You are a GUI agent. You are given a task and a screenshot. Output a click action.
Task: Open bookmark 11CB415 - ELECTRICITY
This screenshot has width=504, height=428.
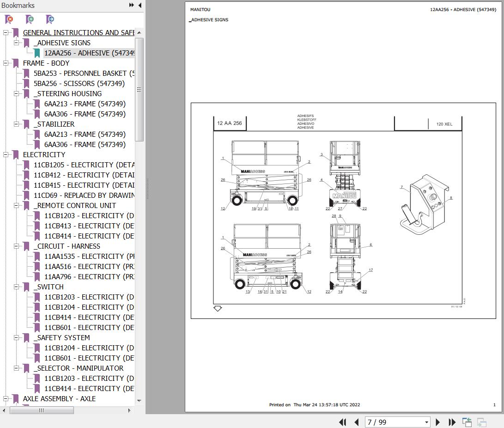[x=84, y=185]
